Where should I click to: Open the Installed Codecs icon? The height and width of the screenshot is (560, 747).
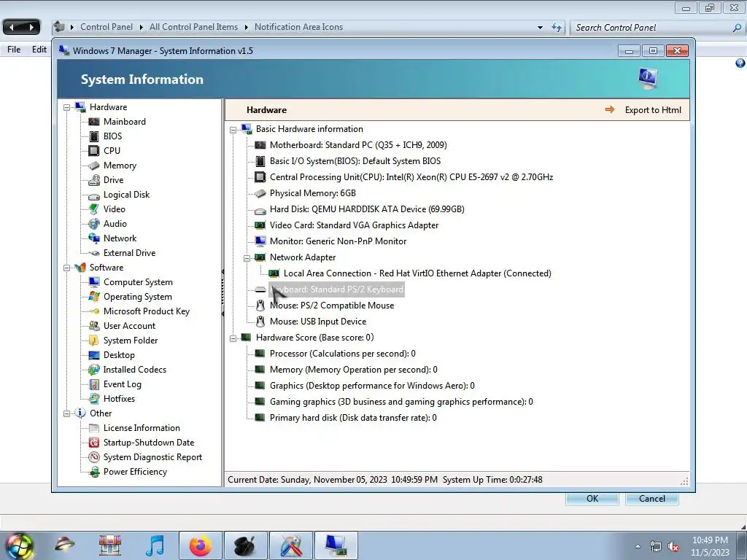(94, 370)
